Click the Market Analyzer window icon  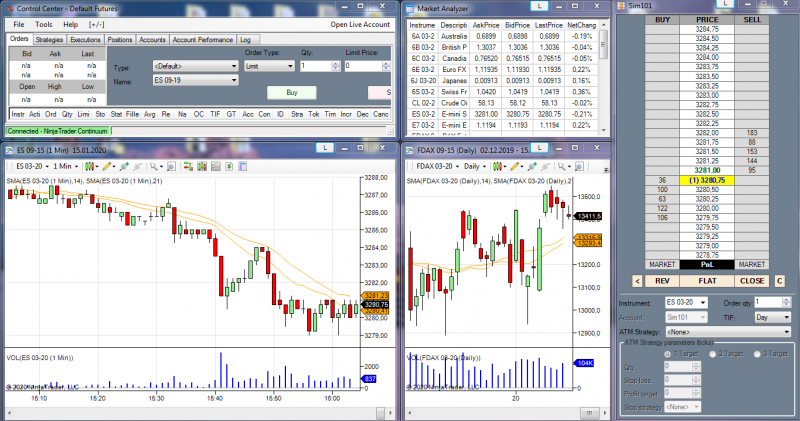pos(410,8)
